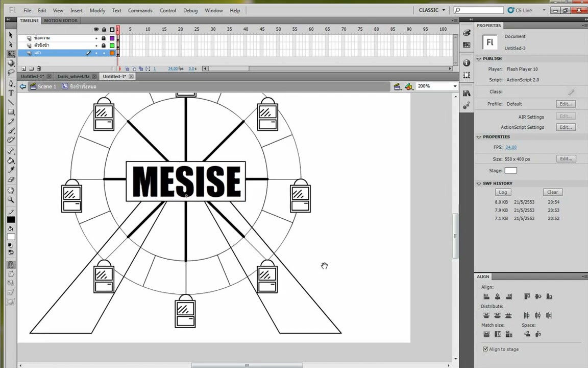The width and height of the screenshot is (588, 368).
Task: Click the Black and White default colors icon
Action: [x=11, y=245]
